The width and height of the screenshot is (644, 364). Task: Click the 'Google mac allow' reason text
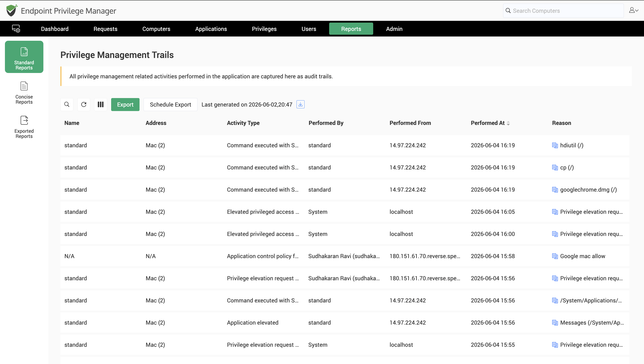(x=583, y=256)
